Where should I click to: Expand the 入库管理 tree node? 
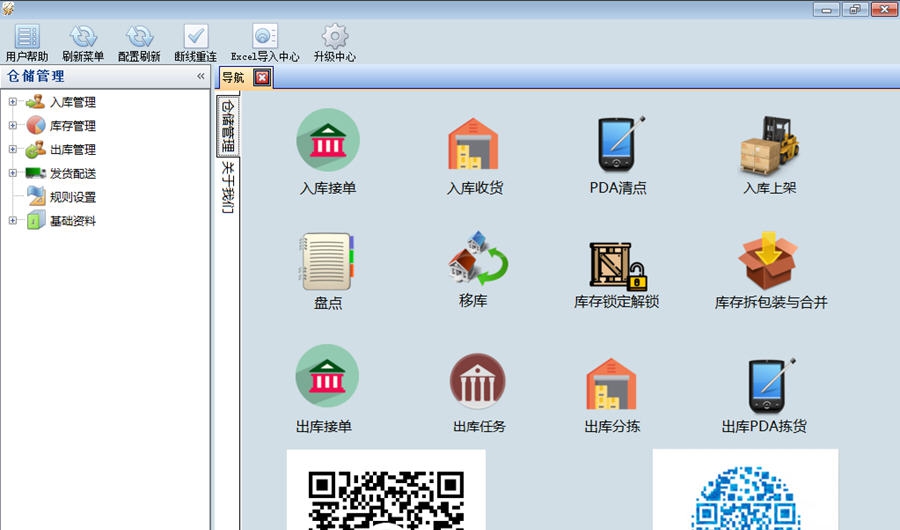coord(13,102)
